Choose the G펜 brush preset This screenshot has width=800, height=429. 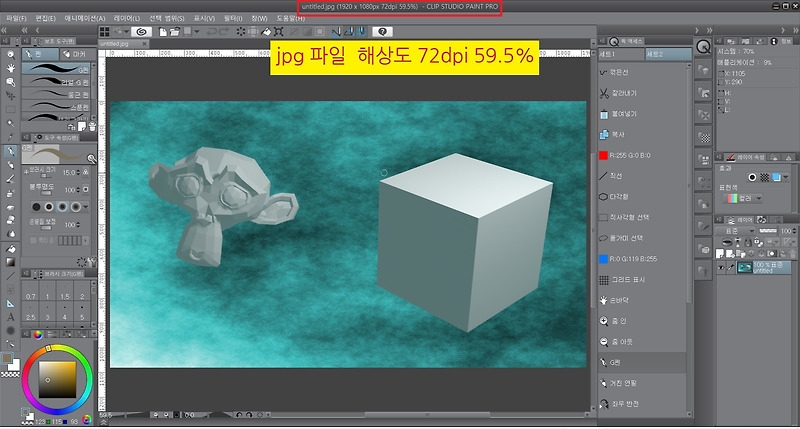57,69
